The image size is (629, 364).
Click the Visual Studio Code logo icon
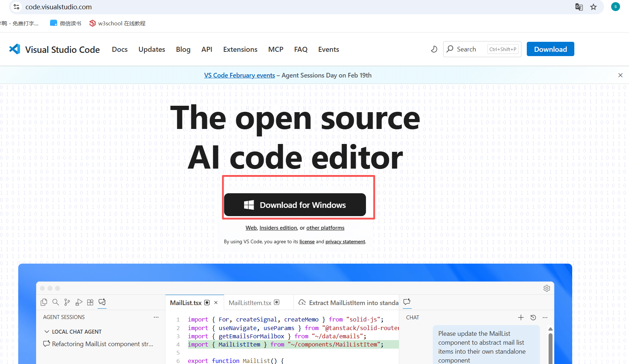(15, 49)
